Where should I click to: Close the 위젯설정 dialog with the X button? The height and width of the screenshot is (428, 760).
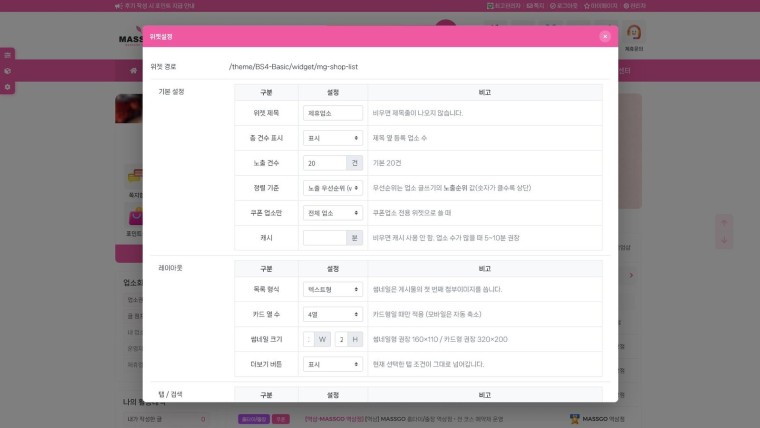(x=604, y=36)
